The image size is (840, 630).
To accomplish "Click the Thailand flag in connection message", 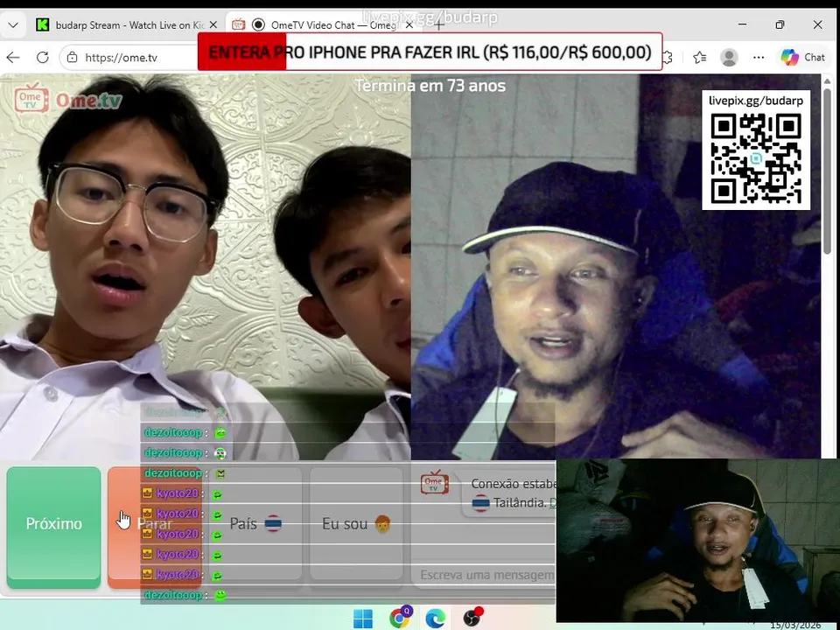I will pos(480,503).
